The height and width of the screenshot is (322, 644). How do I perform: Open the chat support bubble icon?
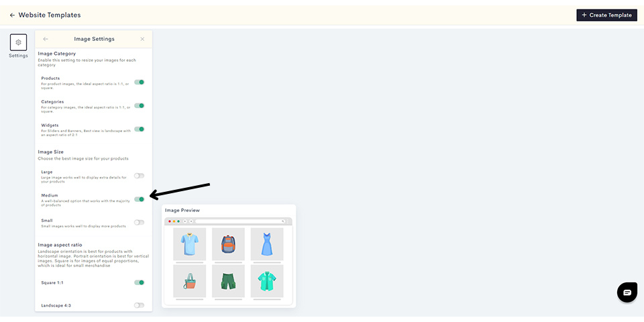(x=627, y=292)
